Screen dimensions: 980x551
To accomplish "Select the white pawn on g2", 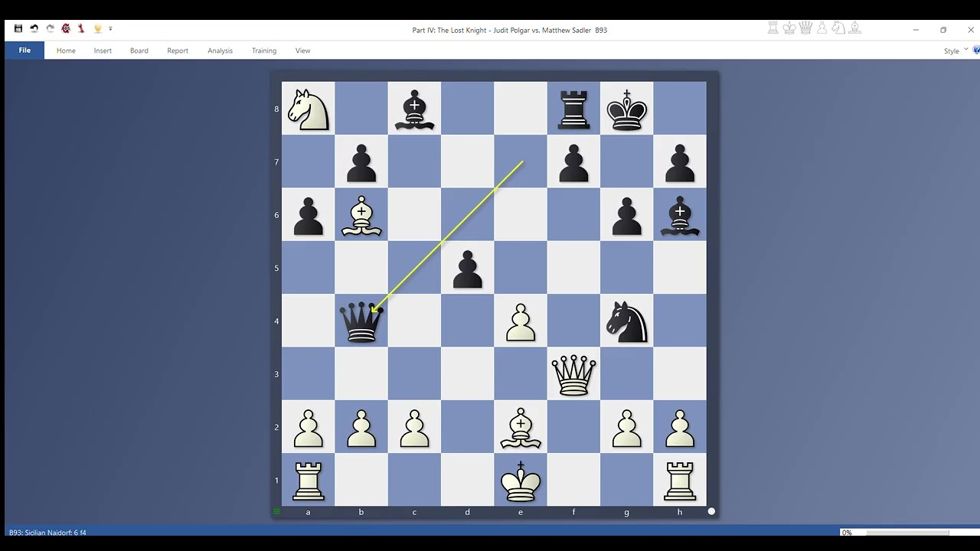I will [x=627, y=427].
